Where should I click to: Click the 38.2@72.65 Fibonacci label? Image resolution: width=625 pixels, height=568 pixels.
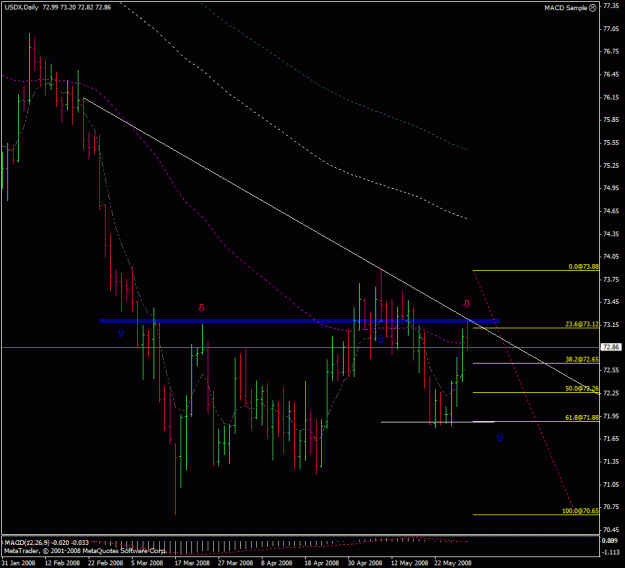tap(582, 359)
